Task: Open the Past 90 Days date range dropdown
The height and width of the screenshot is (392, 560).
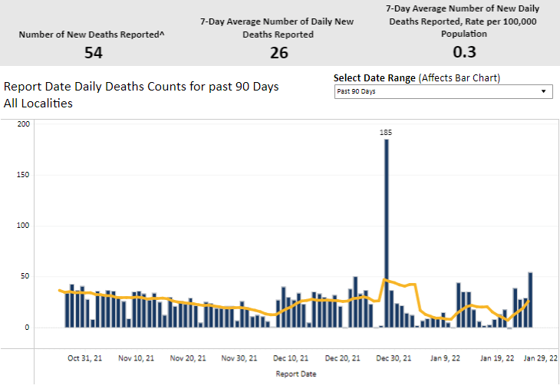Action: [x=437, y=91]
